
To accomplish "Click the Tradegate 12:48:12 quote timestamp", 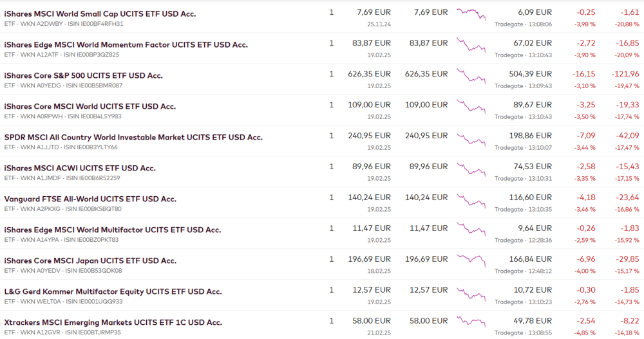I will tap(523, 271).
